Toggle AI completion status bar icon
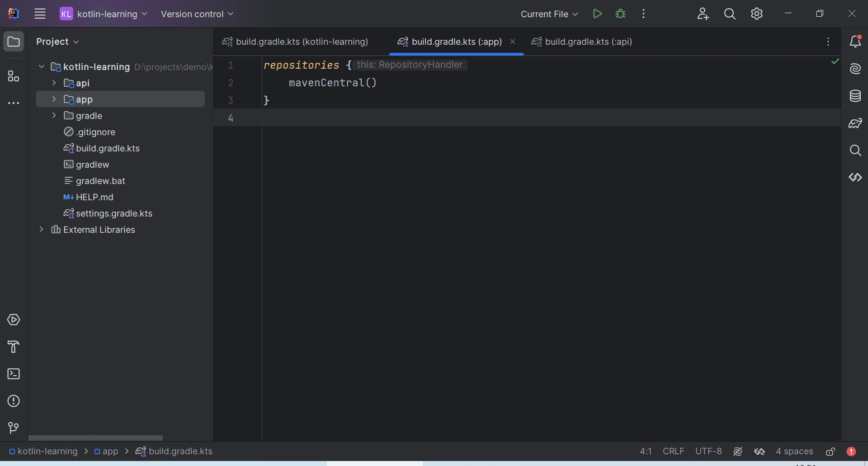The image size is (868, 466). (738, 451)
